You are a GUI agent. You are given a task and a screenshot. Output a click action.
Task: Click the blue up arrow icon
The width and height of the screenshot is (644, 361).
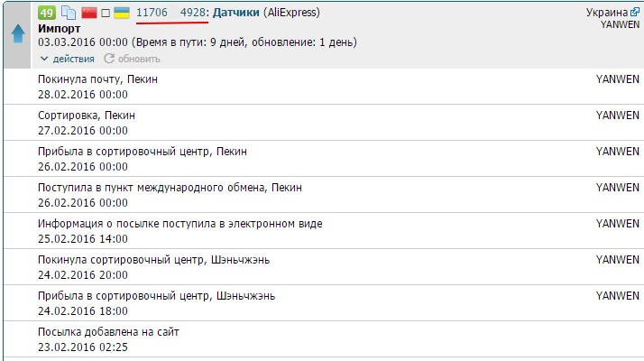(x=17, y=35)
